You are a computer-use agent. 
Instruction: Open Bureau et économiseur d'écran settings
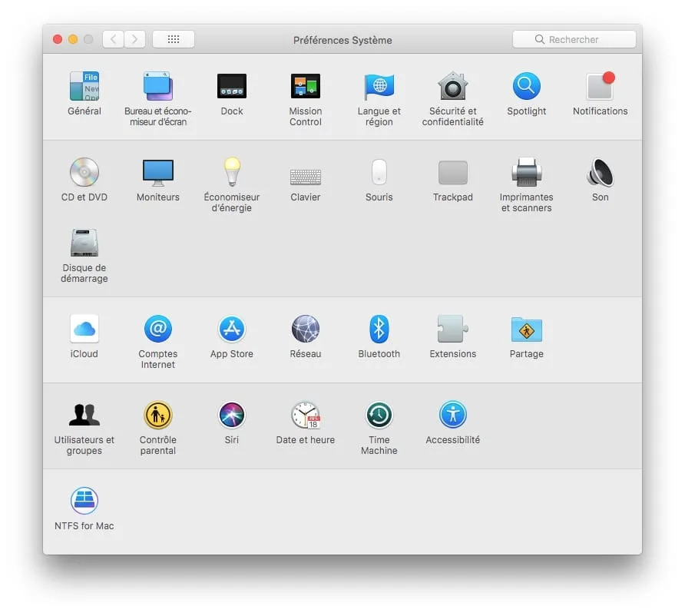pos(157,85)
